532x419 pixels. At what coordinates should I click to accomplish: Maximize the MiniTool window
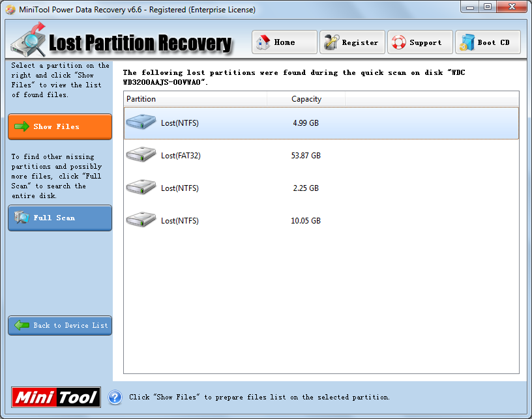tap(488, 7)
